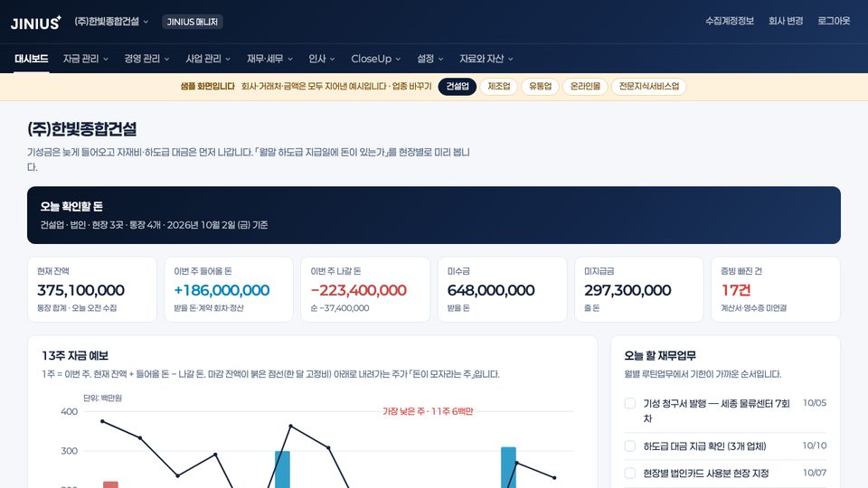Expand the 자금 관리 menu
This screenshot has width=868, height=488.
(x=85, y=59)
